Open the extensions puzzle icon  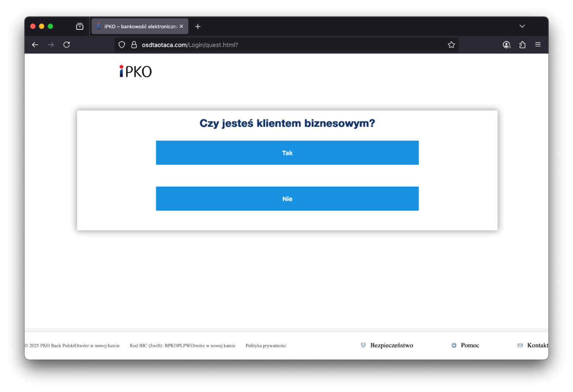[522, 45]
